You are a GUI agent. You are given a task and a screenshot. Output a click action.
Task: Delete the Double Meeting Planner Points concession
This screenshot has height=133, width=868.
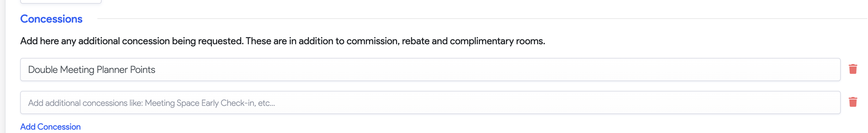[852, 69]
